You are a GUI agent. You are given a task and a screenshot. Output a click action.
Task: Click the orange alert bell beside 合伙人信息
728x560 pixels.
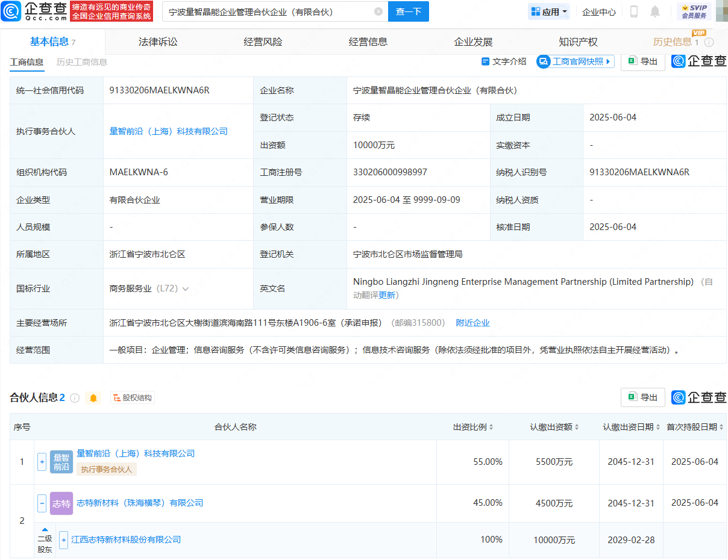coord(93,398)
